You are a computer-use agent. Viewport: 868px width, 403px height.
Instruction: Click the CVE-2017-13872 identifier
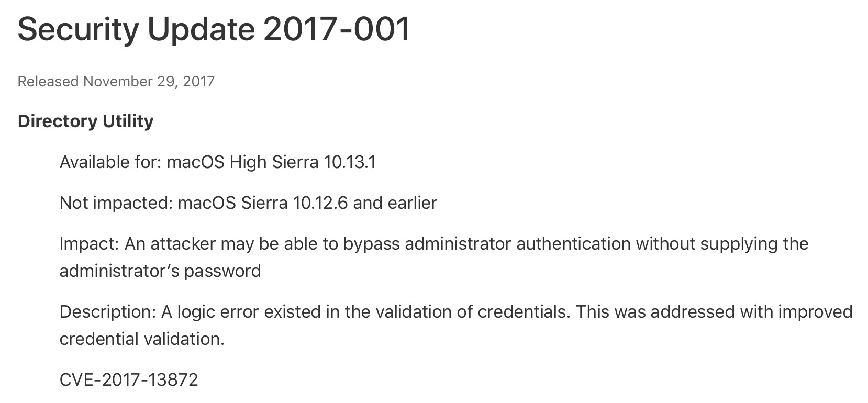click(129, 379)
